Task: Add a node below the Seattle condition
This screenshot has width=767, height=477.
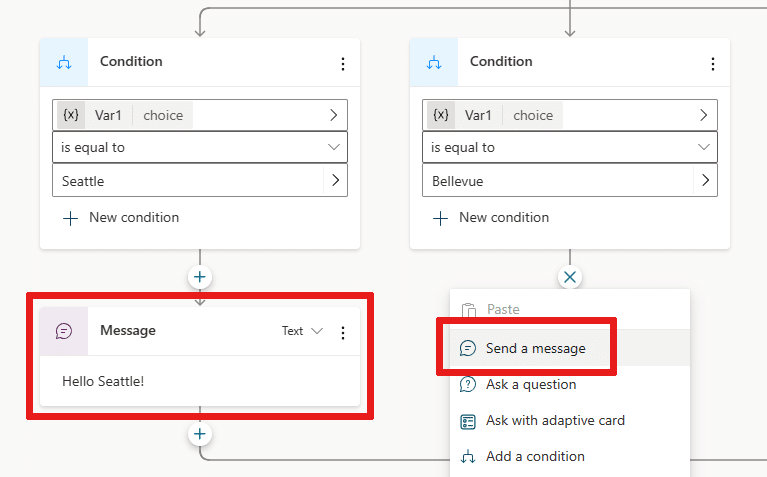Action: pyautogui.click(x=200, y=277)
